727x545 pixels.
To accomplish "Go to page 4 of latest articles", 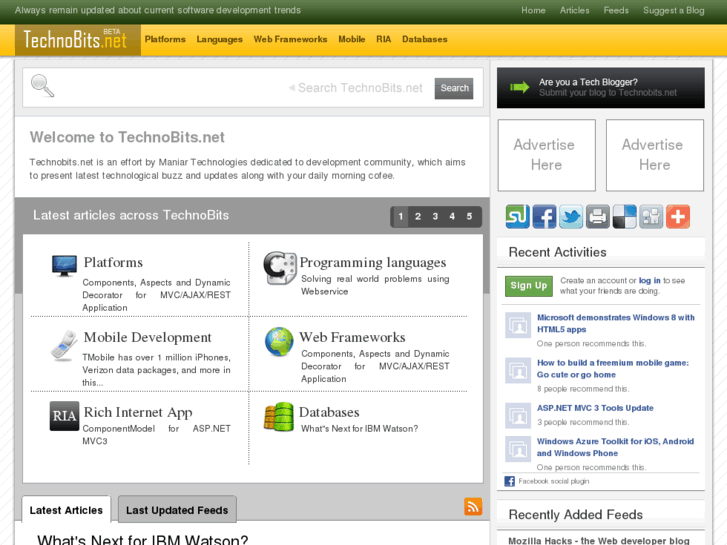I will click(x=452, y=217).
